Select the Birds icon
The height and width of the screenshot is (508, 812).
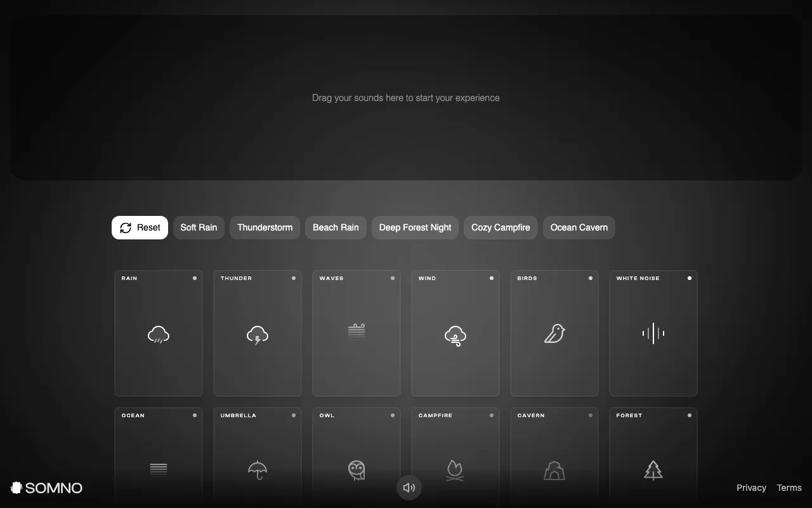click(554, 333)
